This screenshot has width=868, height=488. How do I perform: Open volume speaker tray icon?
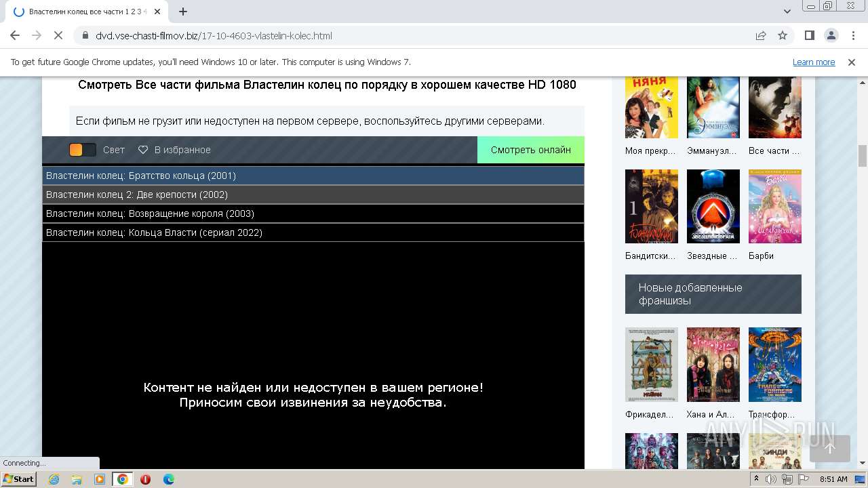pos(771,479)
